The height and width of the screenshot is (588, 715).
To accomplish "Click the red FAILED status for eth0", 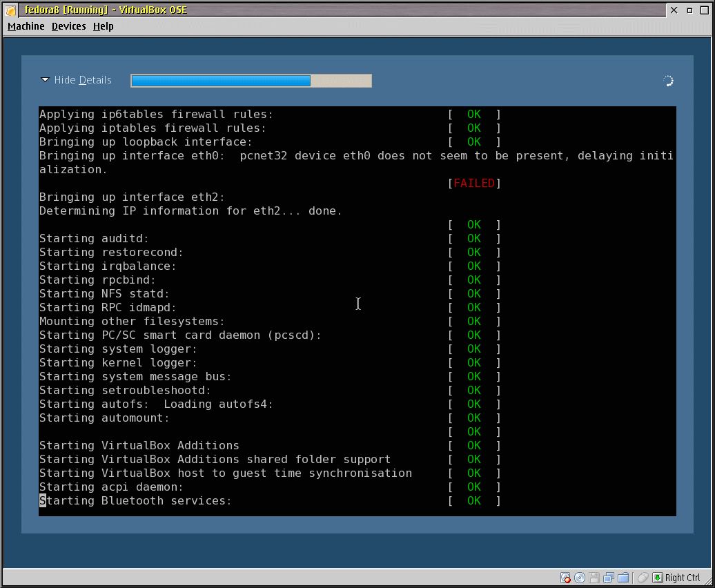I will (x=474, y=184).
